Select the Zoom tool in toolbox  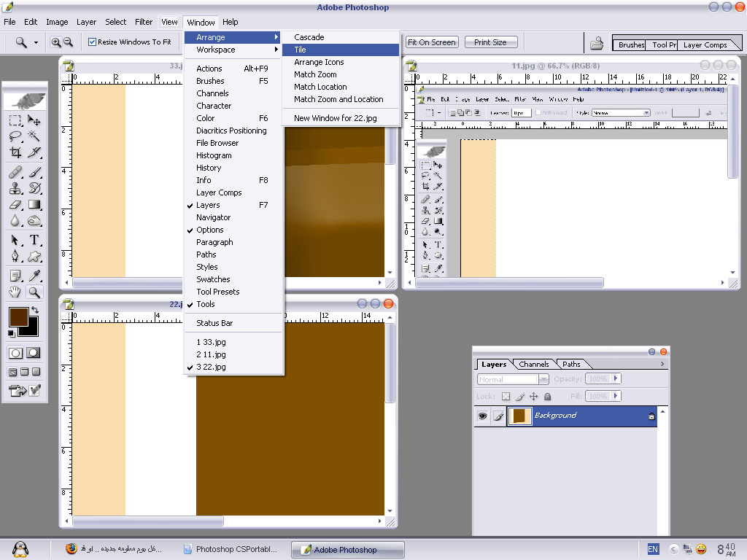coord(34,292)
